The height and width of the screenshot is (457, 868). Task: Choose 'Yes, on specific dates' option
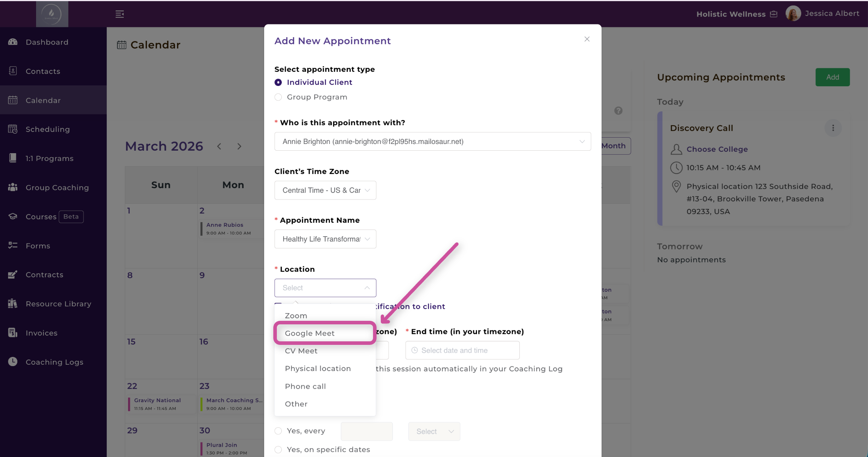point(278,449)
